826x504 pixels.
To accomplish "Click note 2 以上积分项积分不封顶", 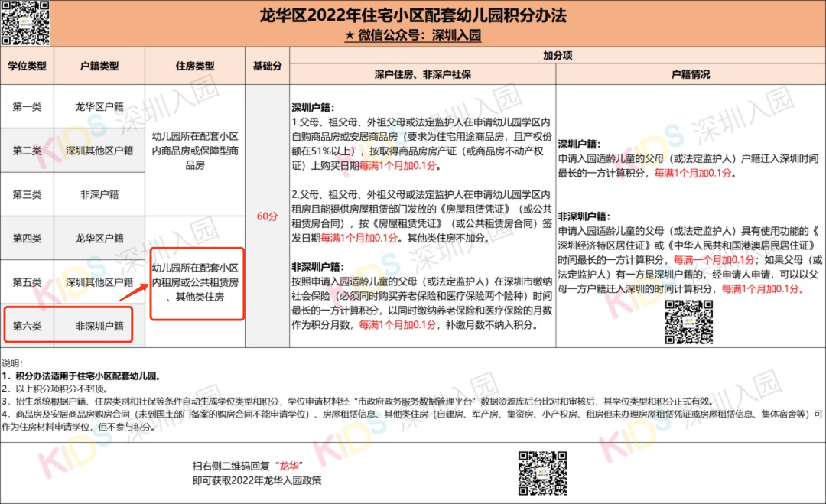I will pyautogui.click(x=55, y=389).
